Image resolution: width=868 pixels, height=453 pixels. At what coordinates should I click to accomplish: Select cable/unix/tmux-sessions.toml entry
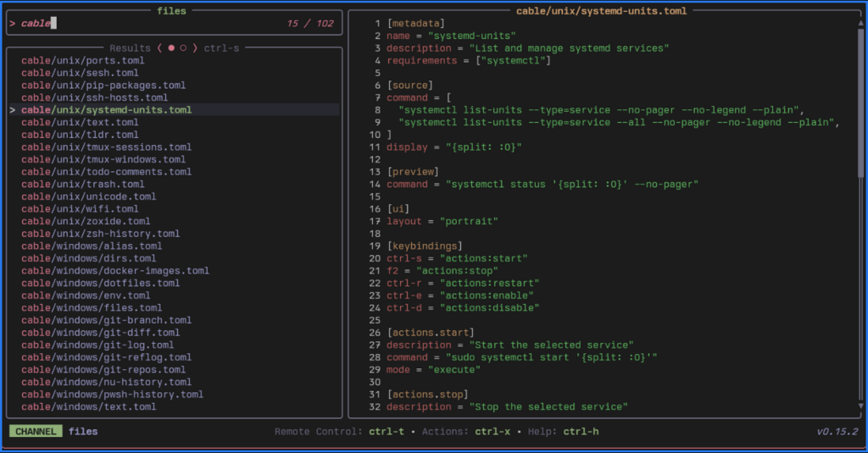(x=106, y=147)
